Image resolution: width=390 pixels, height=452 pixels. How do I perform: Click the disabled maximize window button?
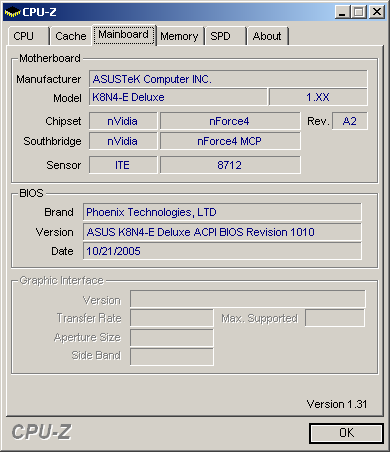tap(359, 12)
